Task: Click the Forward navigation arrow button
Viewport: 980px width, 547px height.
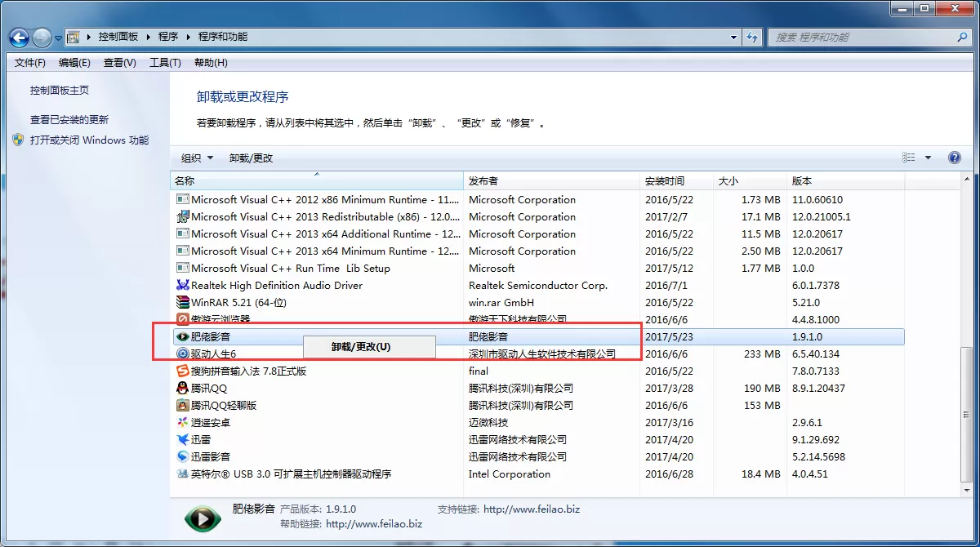Action: click(42, 37)
